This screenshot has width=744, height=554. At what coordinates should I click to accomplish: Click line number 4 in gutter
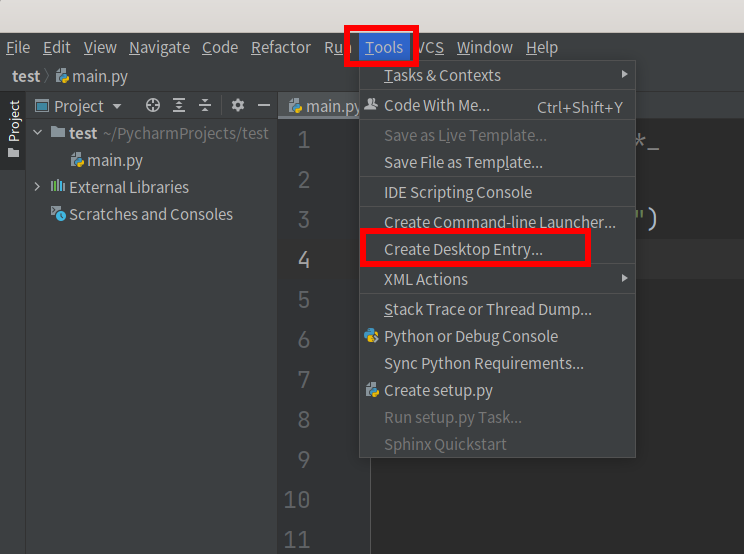304,259
